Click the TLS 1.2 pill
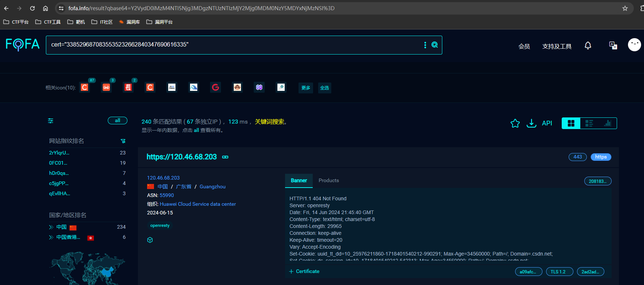Screen dimensions: 644x285 (x=560, y=272)
